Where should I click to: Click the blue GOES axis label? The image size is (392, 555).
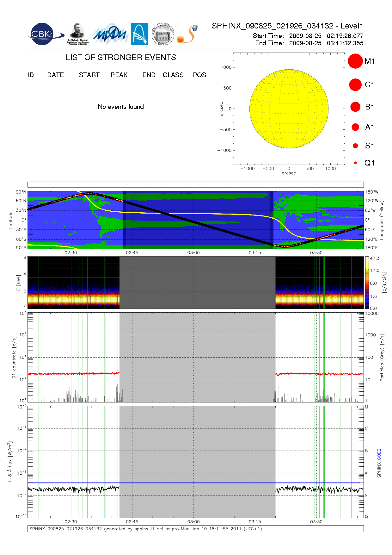(379, 454)
